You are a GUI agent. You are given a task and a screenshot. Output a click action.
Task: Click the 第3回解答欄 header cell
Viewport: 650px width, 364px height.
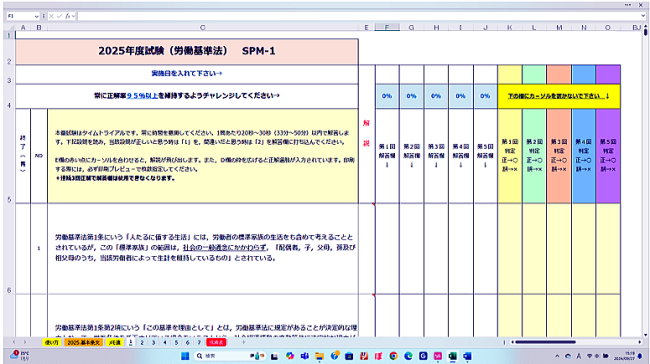click(x=436, y=156)
